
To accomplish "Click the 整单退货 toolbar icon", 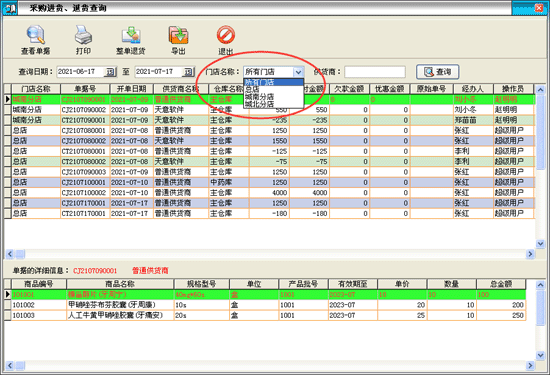I will pos(131,35).
